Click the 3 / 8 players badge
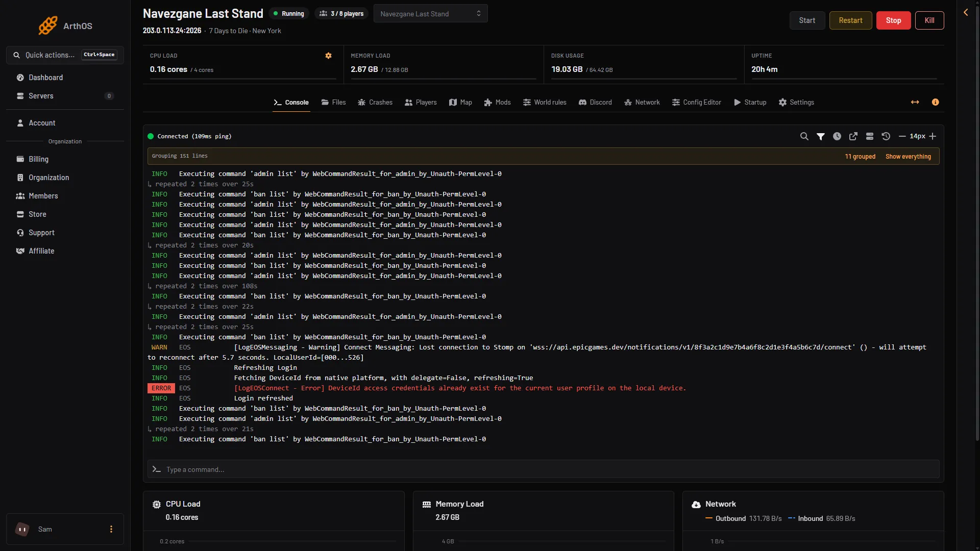The width and height of the screenshot is (980, 551). [341, 14]
